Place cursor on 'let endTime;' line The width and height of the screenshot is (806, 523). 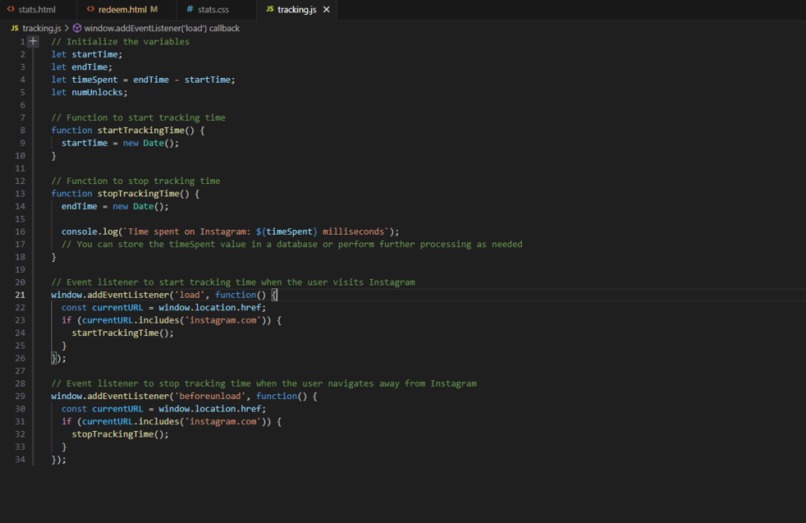pos(81,67)
